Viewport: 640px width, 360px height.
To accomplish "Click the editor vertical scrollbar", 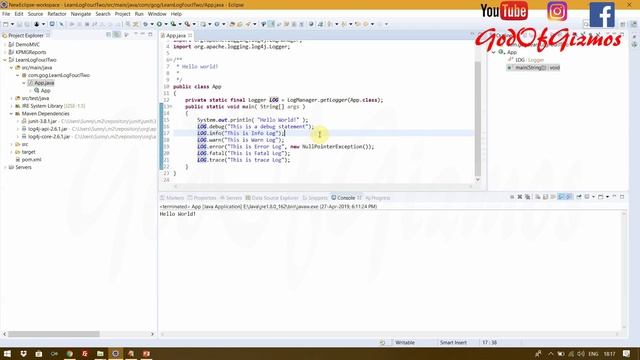I will [478, 118].
